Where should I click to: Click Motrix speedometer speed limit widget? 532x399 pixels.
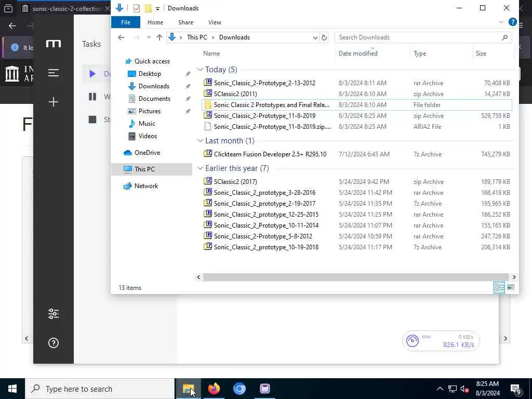tap(441, 341)
